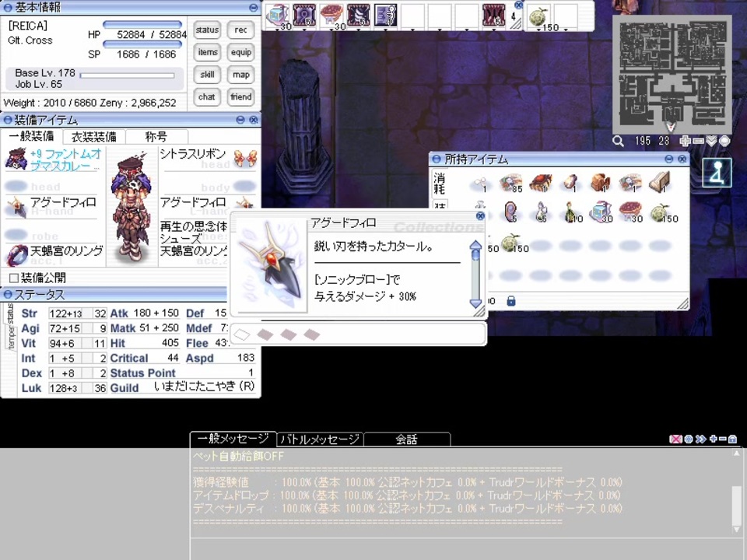Open the friend button

click(240, 96)
